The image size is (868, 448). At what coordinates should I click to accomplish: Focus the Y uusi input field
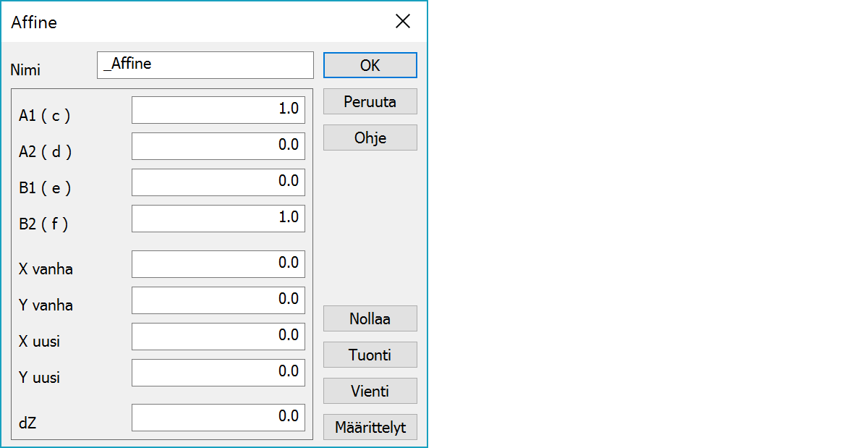coord(218,373)
